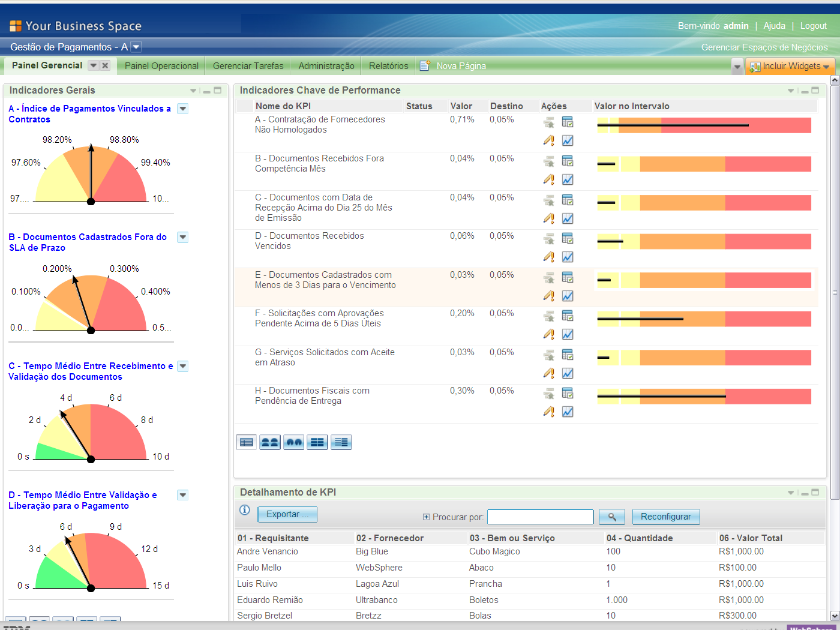Sort by the 06 - Valor Total column header
Viewport: 840px width, 630px height.
(751, 538)
